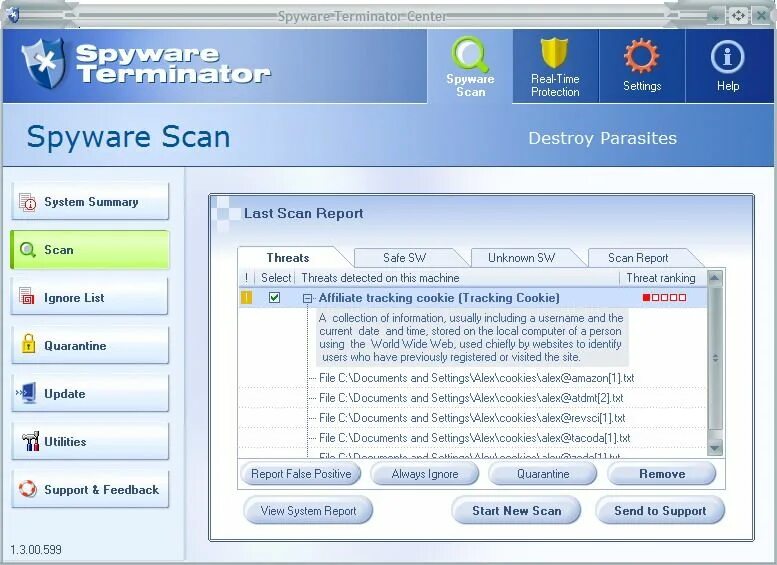Click the Quarantine padlock icon

click(x=28, y=344)
